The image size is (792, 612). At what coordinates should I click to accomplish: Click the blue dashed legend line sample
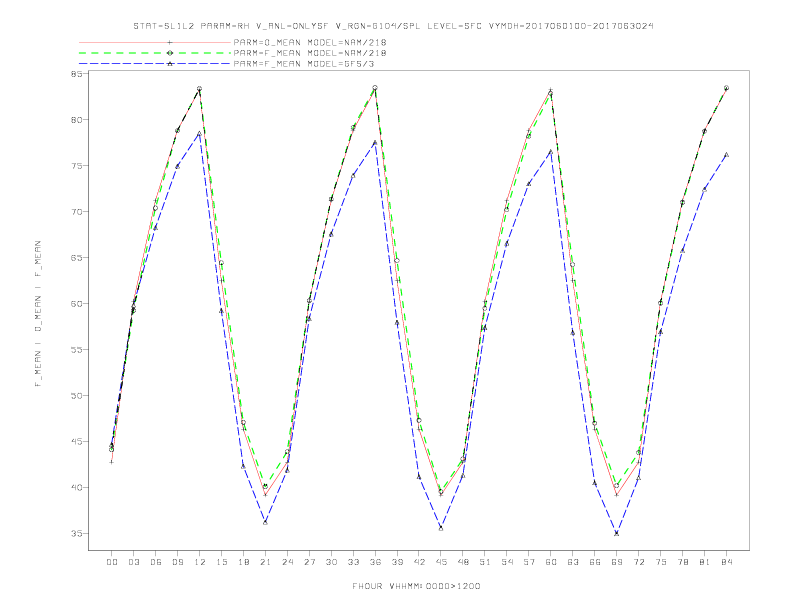[x=155, y=64]
